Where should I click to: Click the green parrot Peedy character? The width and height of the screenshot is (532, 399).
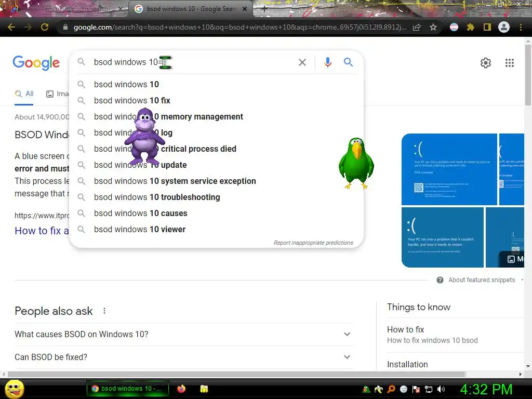(356, 163)
